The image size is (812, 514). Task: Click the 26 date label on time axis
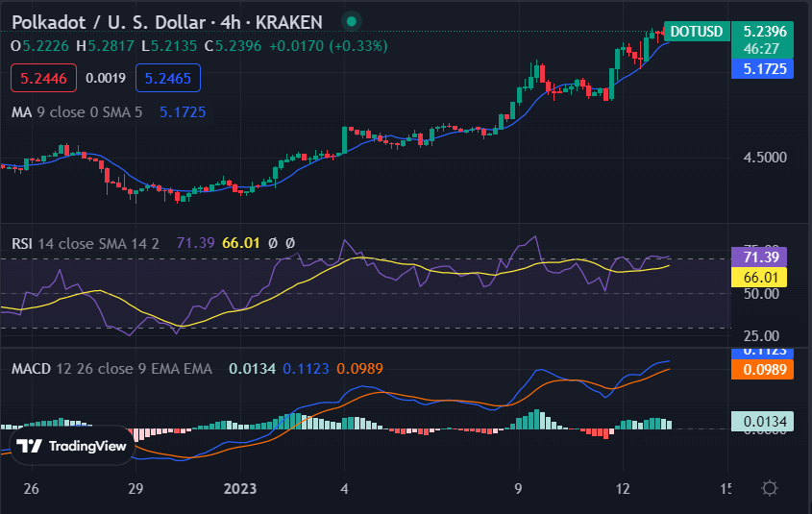[31, 489]
